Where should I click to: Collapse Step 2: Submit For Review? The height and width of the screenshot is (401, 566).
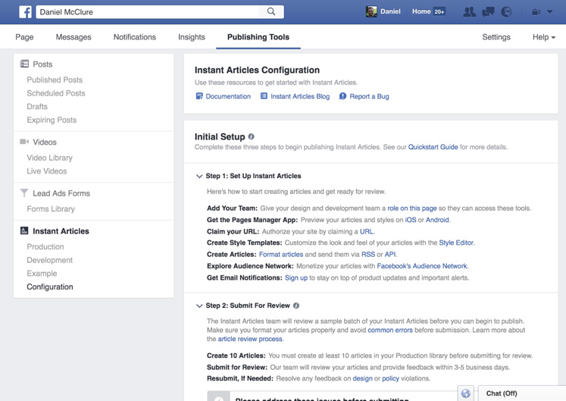tap(199, 306)
